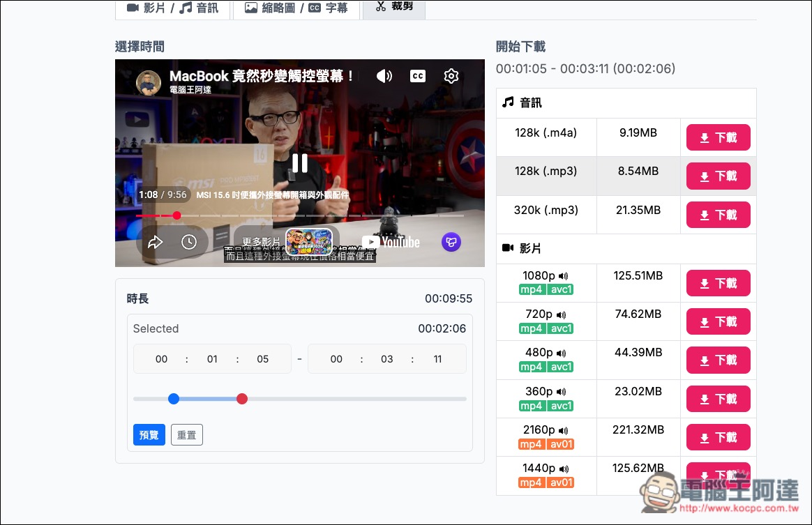812x525 pixels.
Task: Download the 1080p mp4 video
Action: 719,283
